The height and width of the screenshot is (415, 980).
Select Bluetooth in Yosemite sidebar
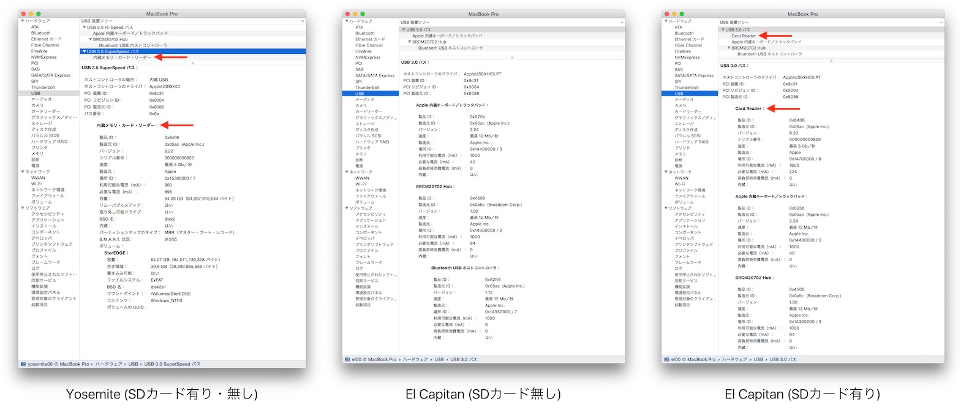click(41, 33)
